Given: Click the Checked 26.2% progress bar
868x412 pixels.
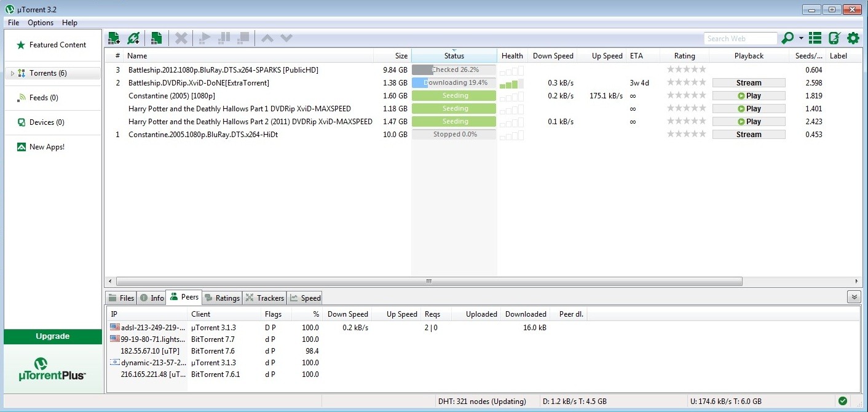Looking at the screenshot, I should pos(454,70).
